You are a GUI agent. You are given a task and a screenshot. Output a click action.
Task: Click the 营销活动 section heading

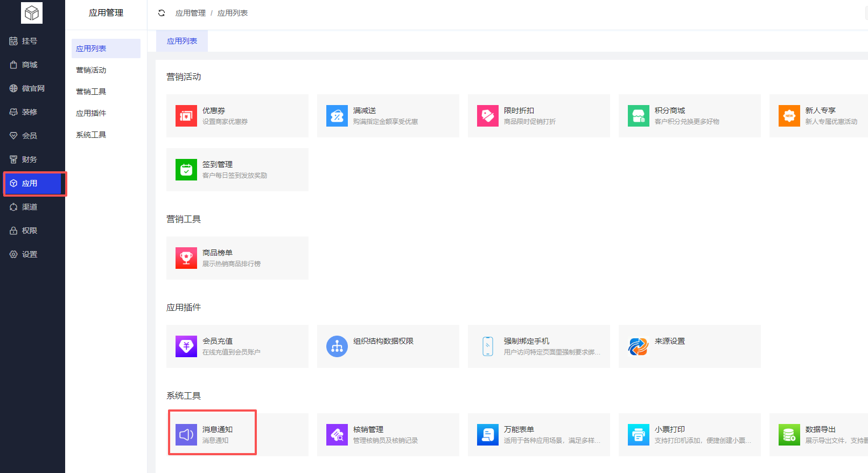click(184, 77)
